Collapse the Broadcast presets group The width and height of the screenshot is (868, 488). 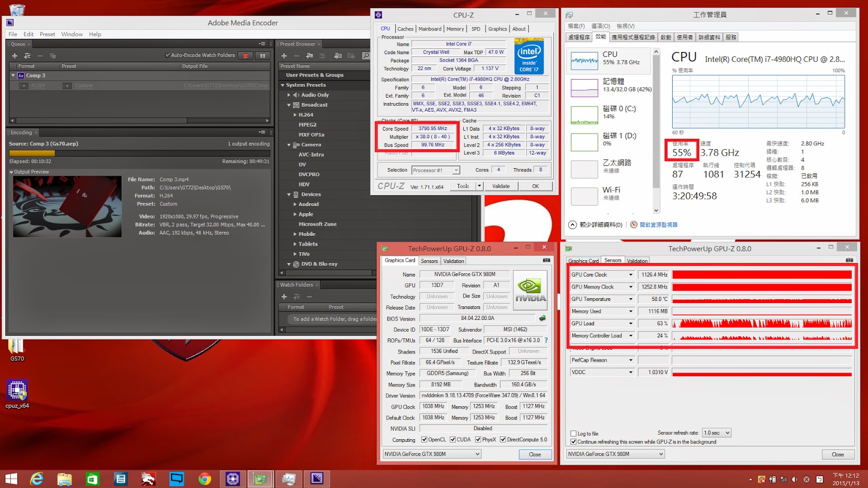click(x=289, y=105)
